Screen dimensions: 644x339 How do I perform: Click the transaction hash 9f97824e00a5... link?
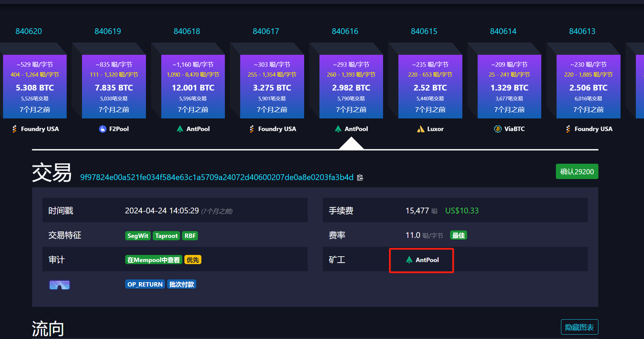(x=217, y=177)
